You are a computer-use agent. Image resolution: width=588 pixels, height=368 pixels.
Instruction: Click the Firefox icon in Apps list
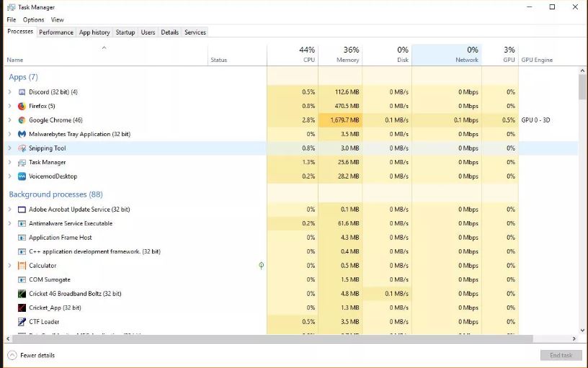click(22, 106)
